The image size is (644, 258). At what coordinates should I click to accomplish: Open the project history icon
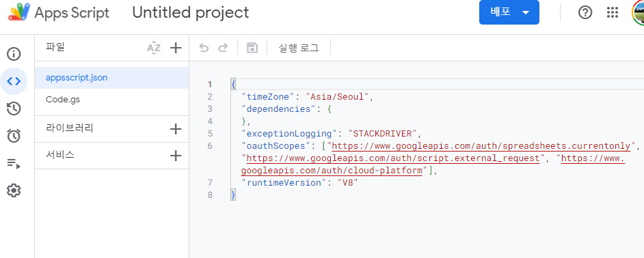14,109
